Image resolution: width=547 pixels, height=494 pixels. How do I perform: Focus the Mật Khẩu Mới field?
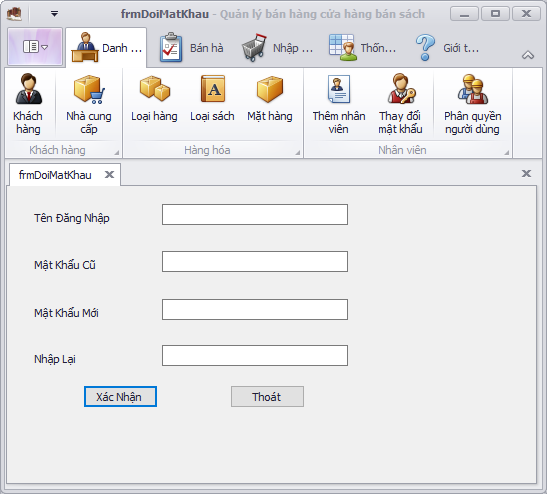[x=255, y=309]
